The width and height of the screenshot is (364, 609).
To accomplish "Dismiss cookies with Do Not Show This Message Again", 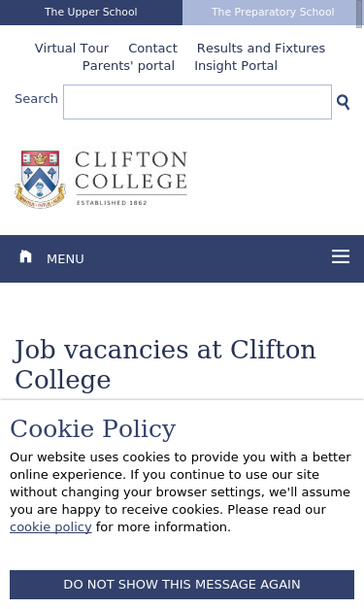I will (182, 585).
